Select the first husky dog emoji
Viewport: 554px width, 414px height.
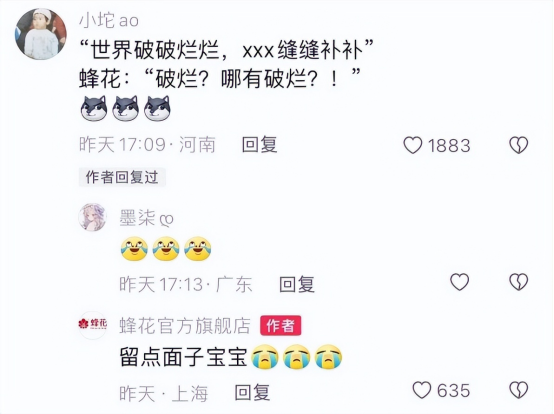pos(94,108)
